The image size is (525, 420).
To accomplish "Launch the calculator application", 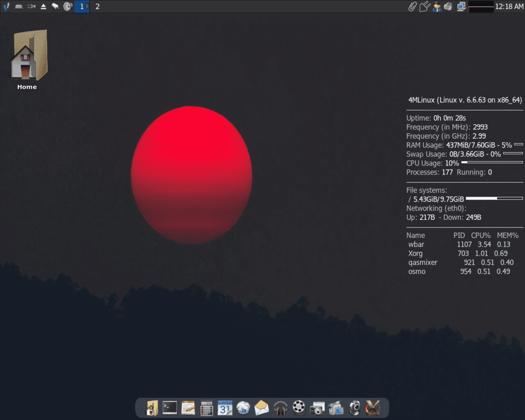I will [x=206, y=408].
